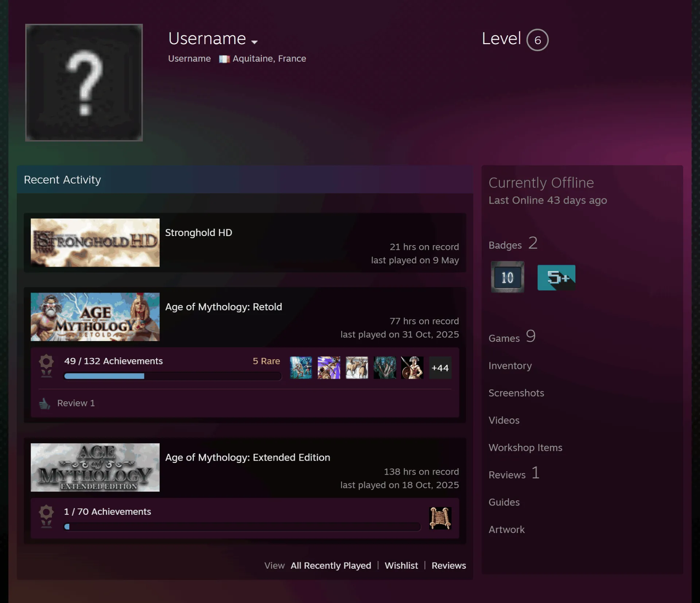Click the Level 6 badge circle
700x603 pixels.
[x=537, y=40]
